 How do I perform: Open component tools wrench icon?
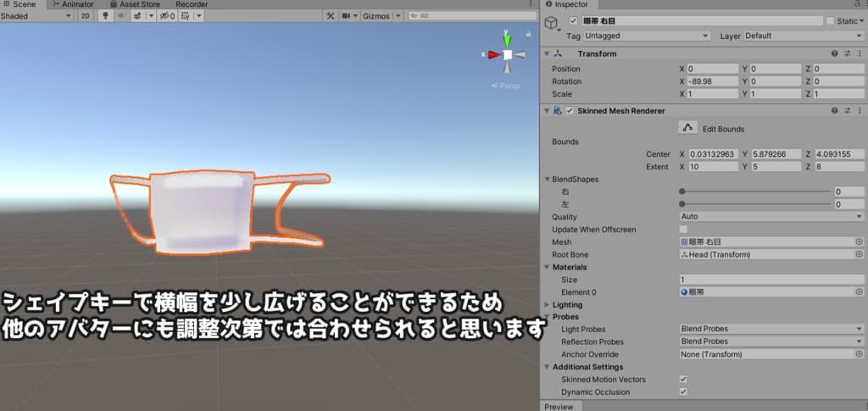point(330,16)
